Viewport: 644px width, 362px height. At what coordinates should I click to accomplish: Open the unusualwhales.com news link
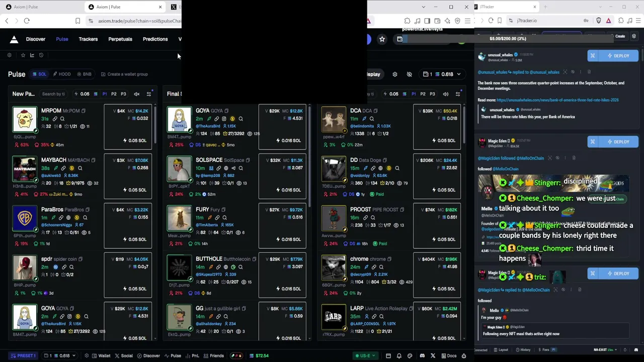557,100
